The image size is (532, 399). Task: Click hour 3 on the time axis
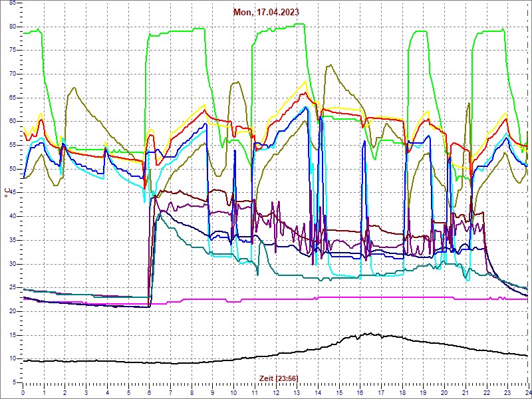(86, 393)
